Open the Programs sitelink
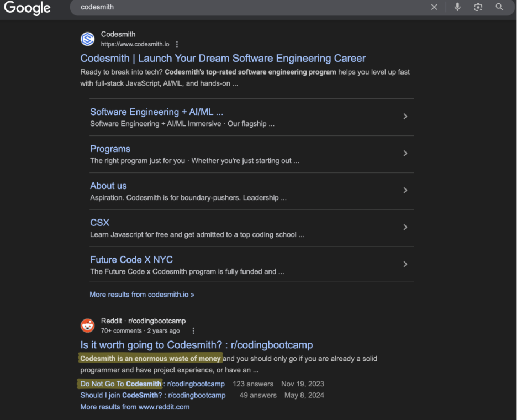Viewport: 517px width, 420px height. coord(110,149)
